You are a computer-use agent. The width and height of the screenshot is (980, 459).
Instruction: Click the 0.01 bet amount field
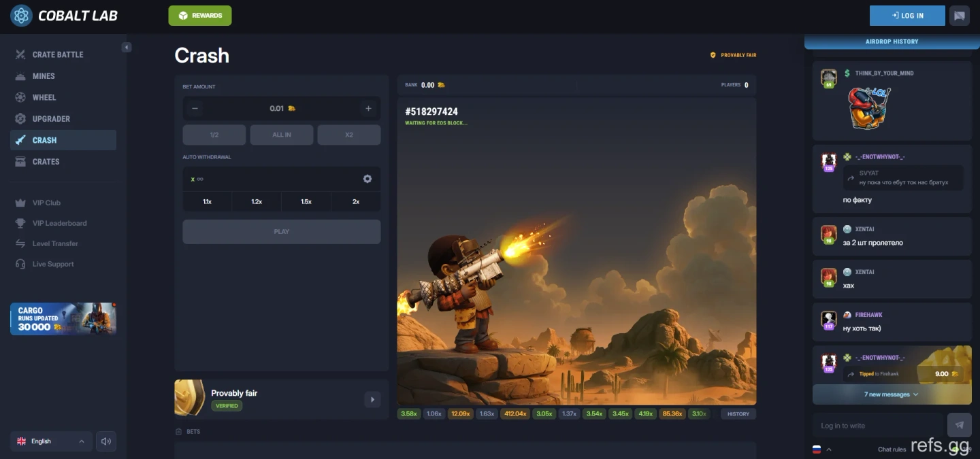282,108
